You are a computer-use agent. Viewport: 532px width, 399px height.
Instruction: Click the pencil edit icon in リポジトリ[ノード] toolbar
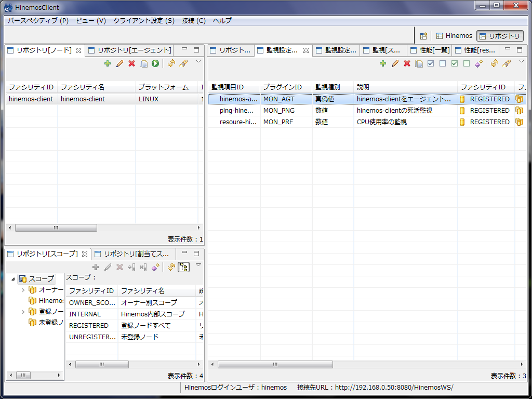(x=119, y=63)
